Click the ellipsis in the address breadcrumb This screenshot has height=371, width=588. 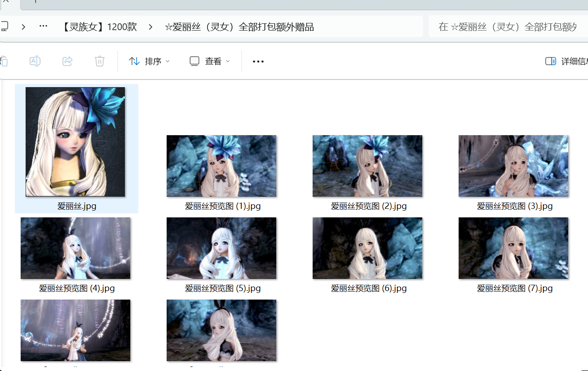point(44,26)
